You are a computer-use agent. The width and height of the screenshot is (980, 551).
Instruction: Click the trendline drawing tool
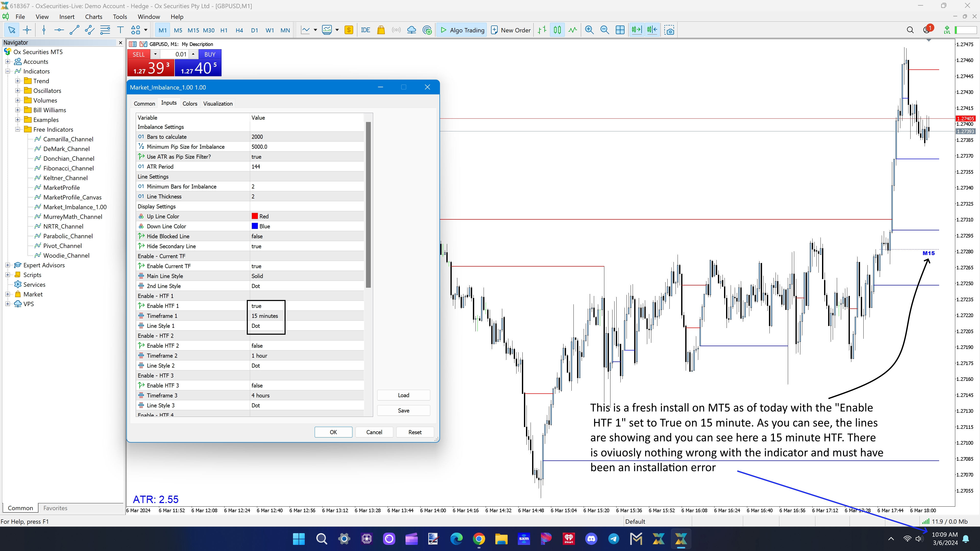pyautogui.click(x=74, y=30)
